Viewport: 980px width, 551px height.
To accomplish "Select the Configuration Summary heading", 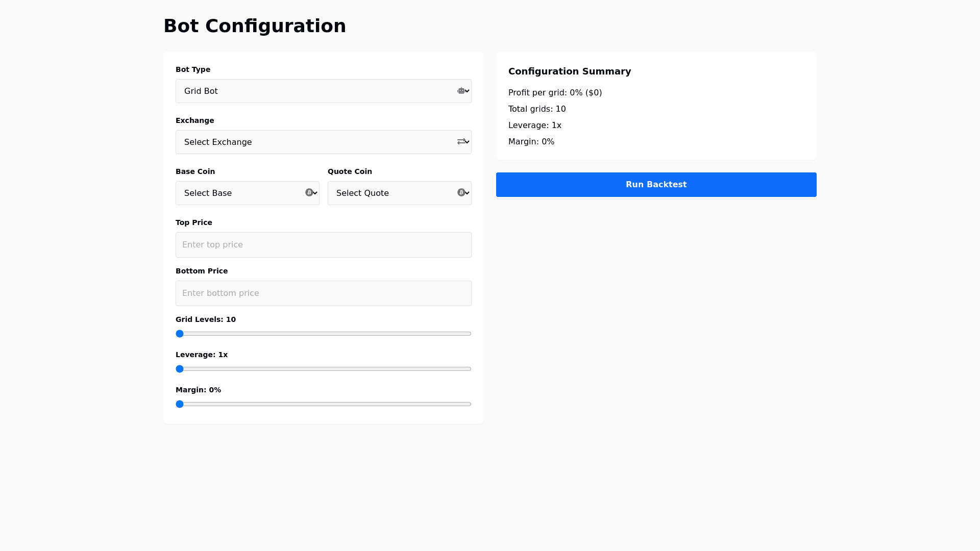I will [x=570, y=71].
